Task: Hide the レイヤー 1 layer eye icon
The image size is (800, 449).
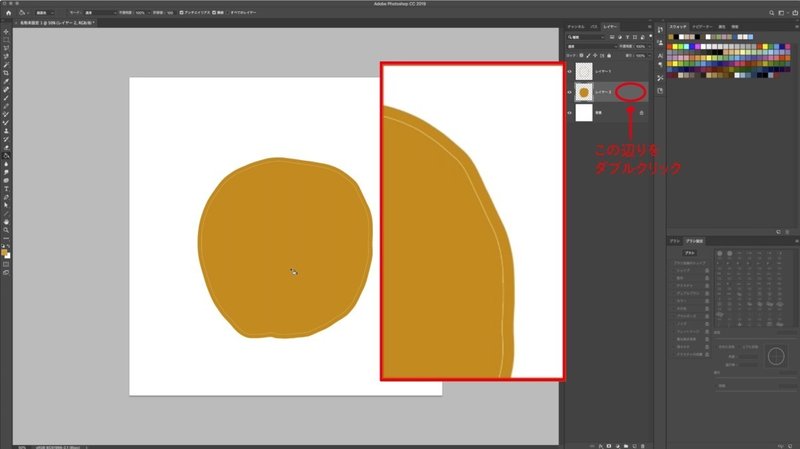Action: (569, 71)
